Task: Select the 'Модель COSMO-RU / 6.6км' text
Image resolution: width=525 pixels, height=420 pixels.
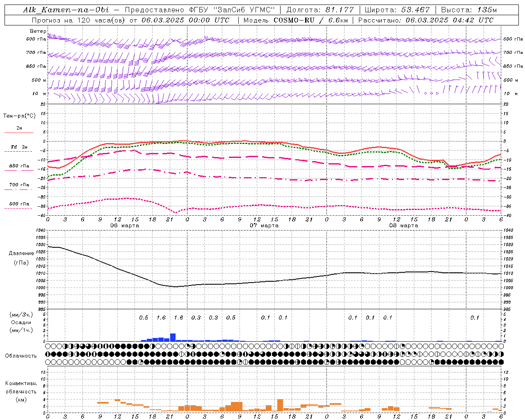Action: [x=295, y=20]
